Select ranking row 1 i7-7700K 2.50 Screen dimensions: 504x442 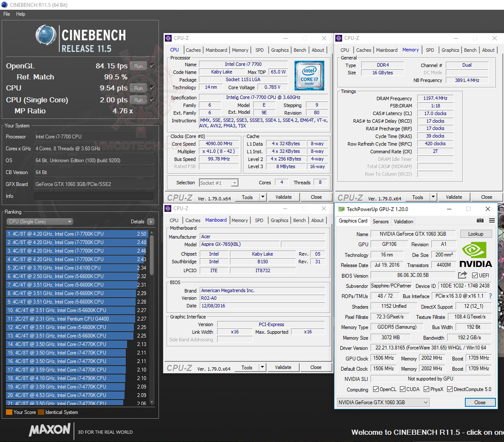pyautogui.click(x=77, y=234)
